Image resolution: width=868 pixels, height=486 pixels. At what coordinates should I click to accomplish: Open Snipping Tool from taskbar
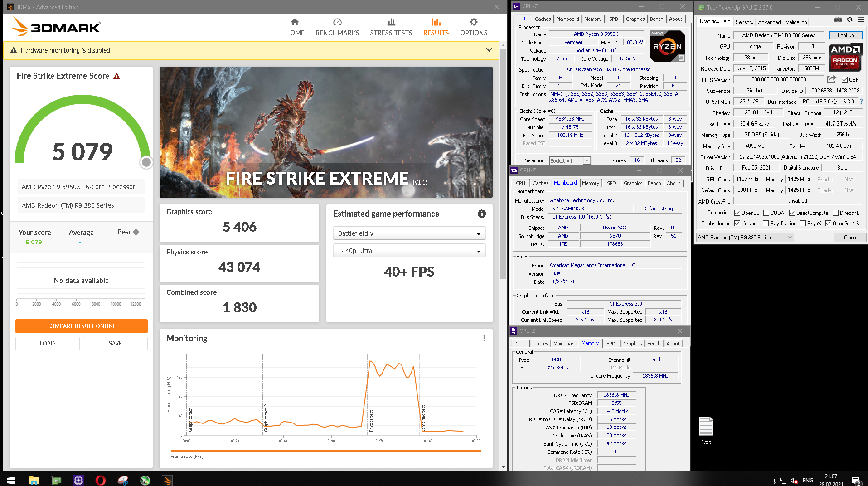click(x=123, y=480)
